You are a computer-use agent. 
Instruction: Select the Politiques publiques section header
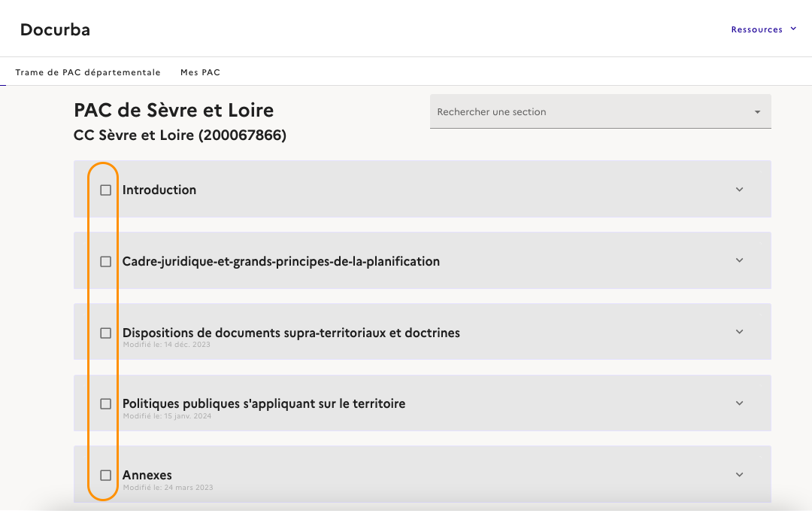tap(264, 403)
